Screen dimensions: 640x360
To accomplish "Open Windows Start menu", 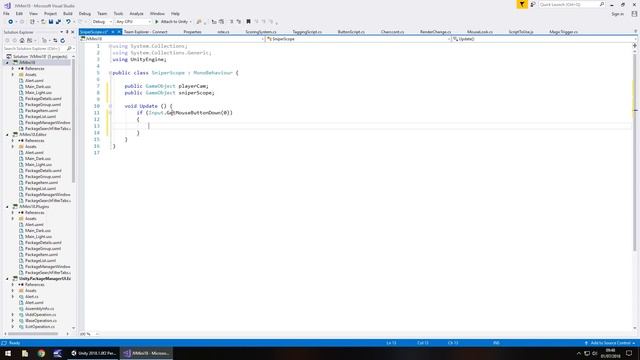I will click(x=8, y=353).
